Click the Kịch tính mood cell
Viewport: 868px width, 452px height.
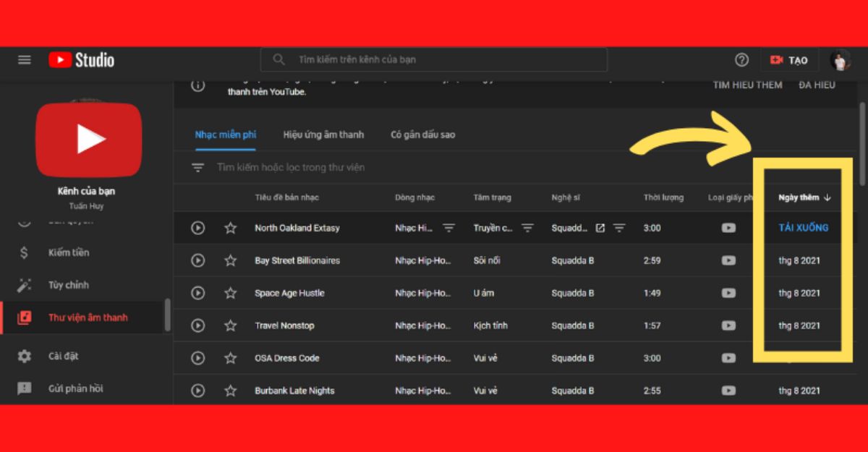490,325
